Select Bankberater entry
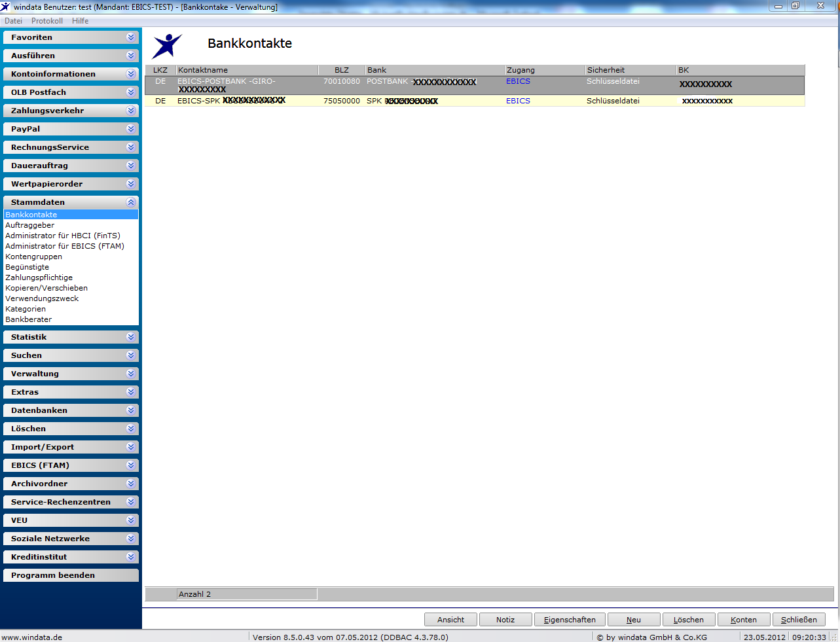 29,319
